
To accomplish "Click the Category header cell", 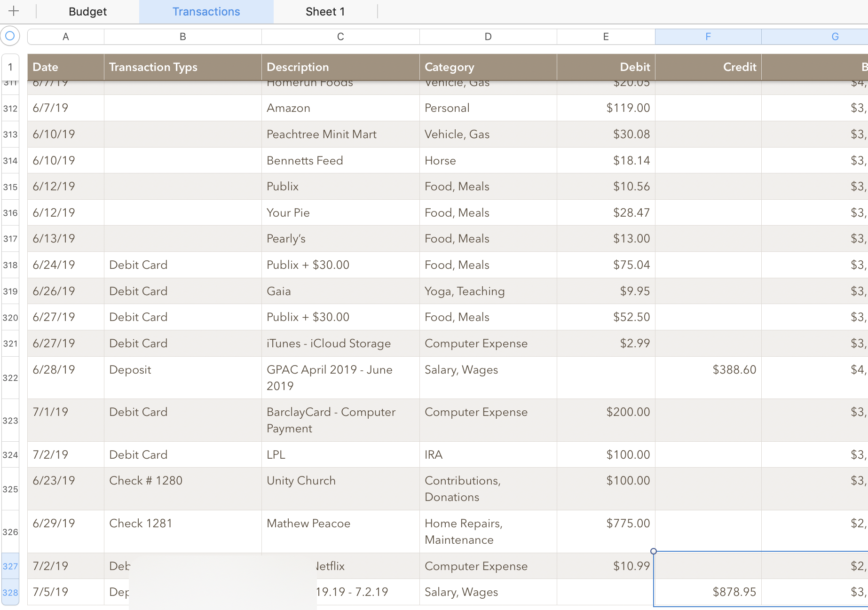I will (488, 67).
